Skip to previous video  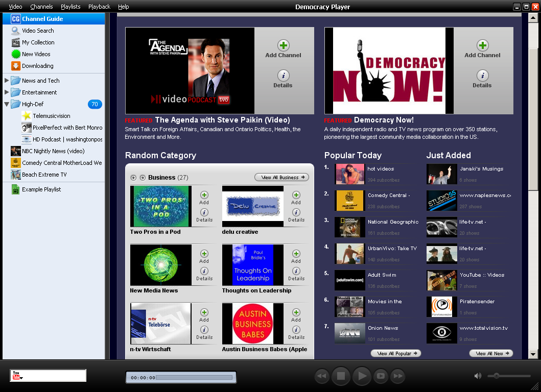coord(322,376)
